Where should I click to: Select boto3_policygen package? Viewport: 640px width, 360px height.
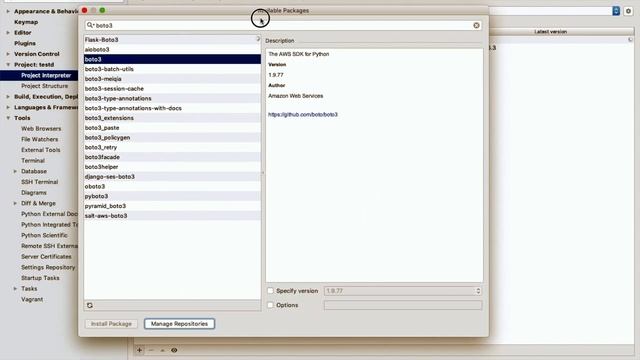(172, 138)
